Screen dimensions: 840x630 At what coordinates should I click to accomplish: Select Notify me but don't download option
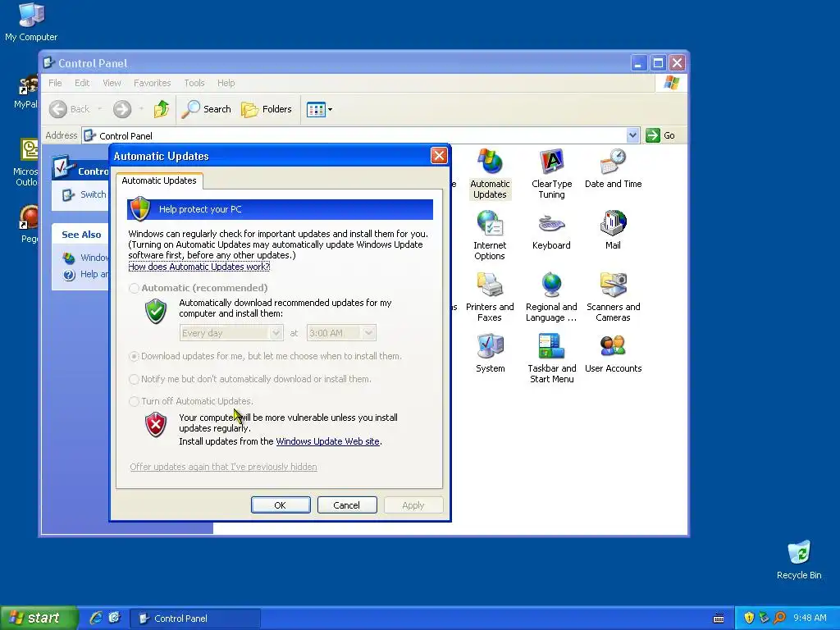pos(134,379)
